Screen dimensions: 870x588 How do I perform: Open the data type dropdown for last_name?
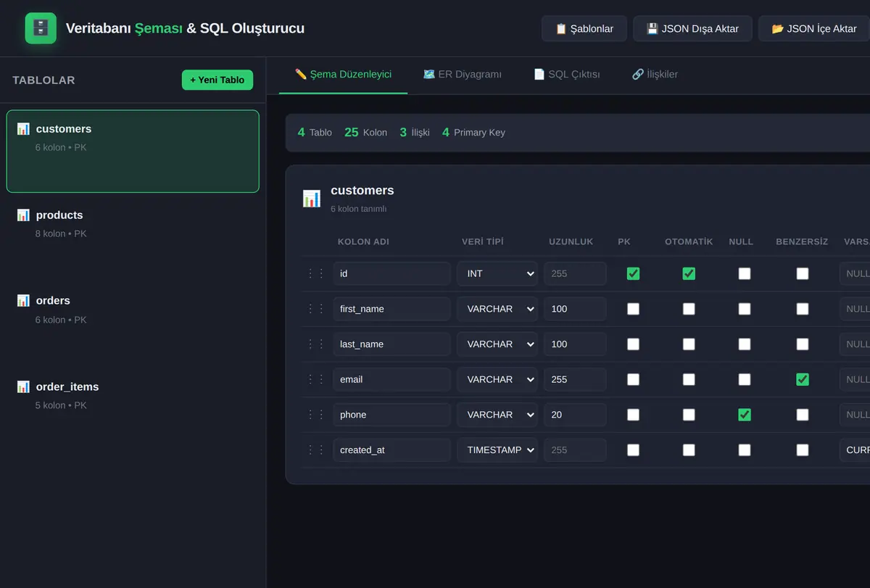click(x=497, y=344)
